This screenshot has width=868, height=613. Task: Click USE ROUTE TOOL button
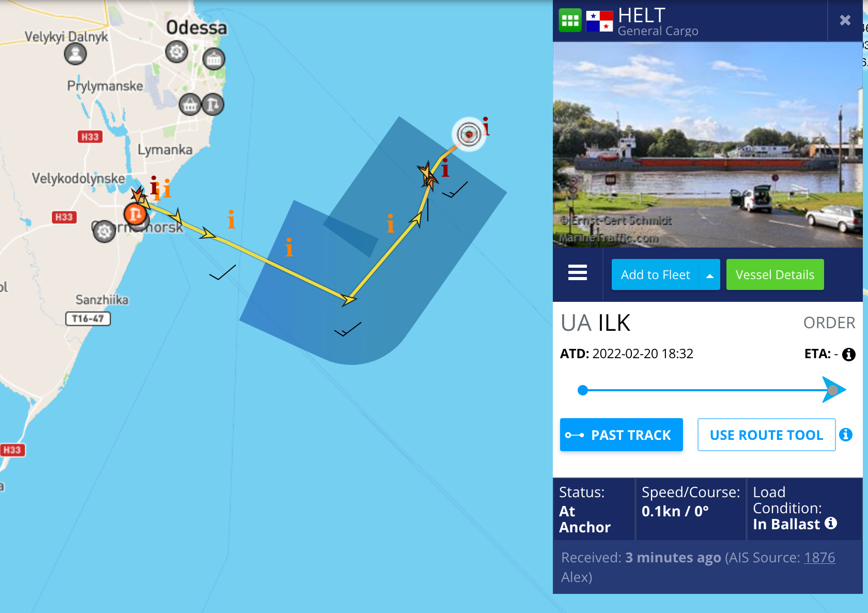(x=766, y=435)
